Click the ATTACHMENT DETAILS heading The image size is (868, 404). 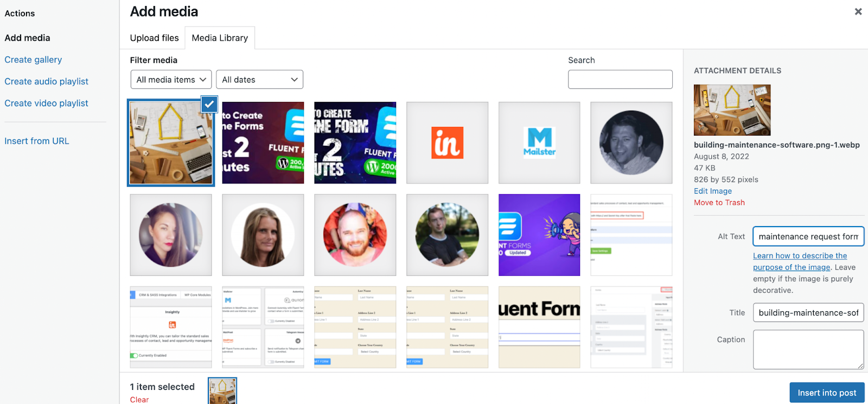[x=738, y=70]
